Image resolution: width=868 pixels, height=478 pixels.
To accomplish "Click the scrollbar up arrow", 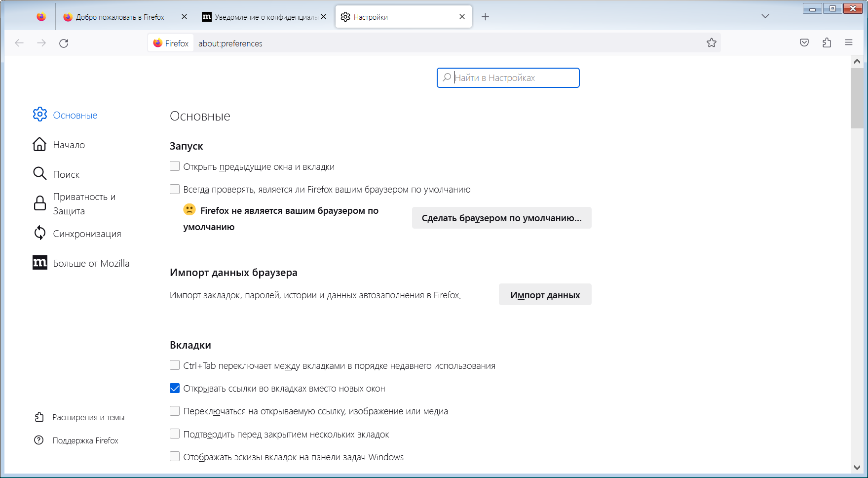I will [857, 62].
